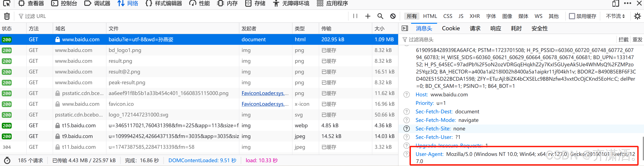Image resolution: width=644 pixels, height=166 pixels.
Task: Click the 重发 resend button
Action: coord(637,39)
